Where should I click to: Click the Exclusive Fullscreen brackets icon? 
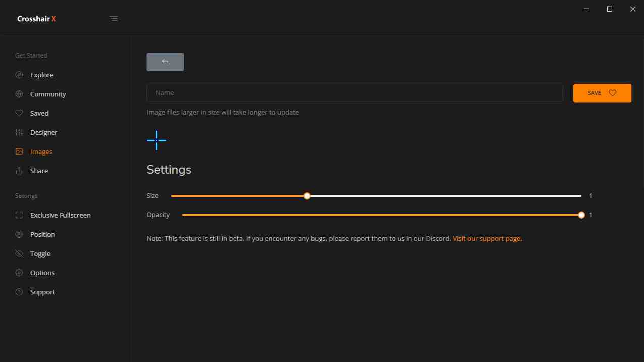pos(19,215)
